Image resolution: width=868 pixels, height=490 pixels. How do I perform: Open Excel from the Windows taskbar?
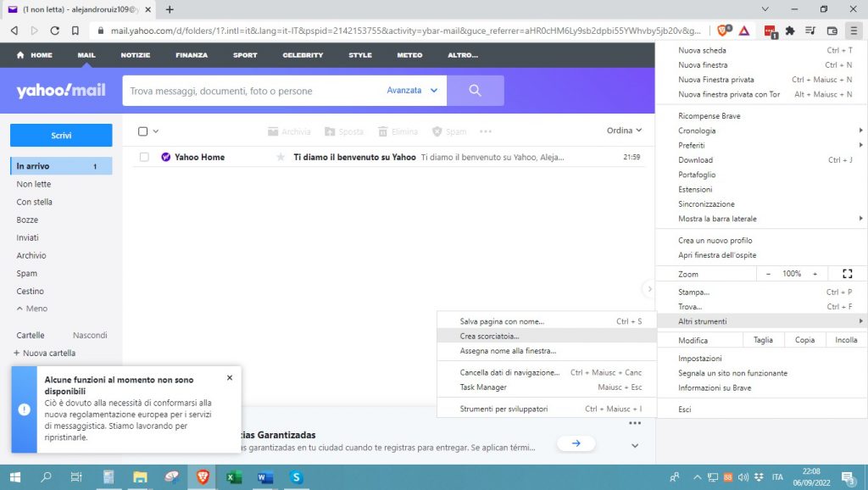pos(234,477)
